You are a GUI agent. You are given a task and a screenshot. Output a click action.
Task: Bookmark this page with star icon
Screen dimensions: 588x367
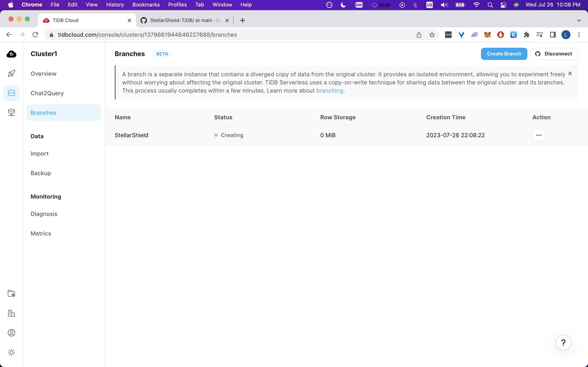coord(432,35)
